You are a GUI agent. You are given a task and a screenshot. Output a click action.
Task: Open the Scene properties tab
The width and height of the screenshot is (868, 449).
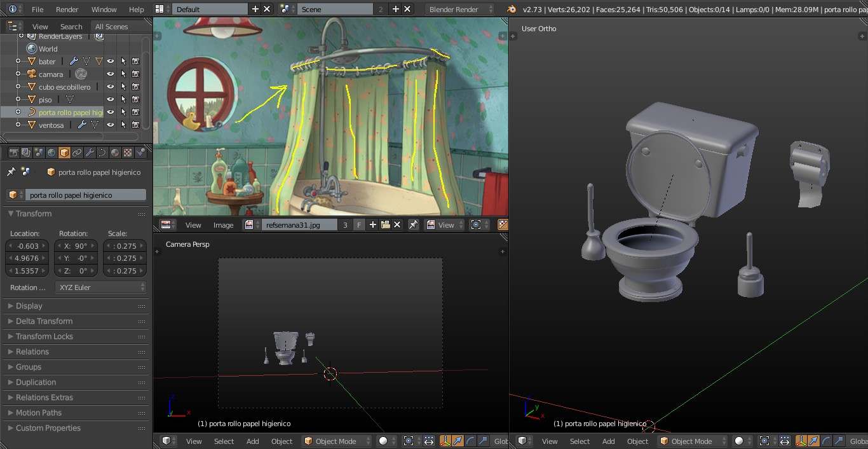point(39,153)
